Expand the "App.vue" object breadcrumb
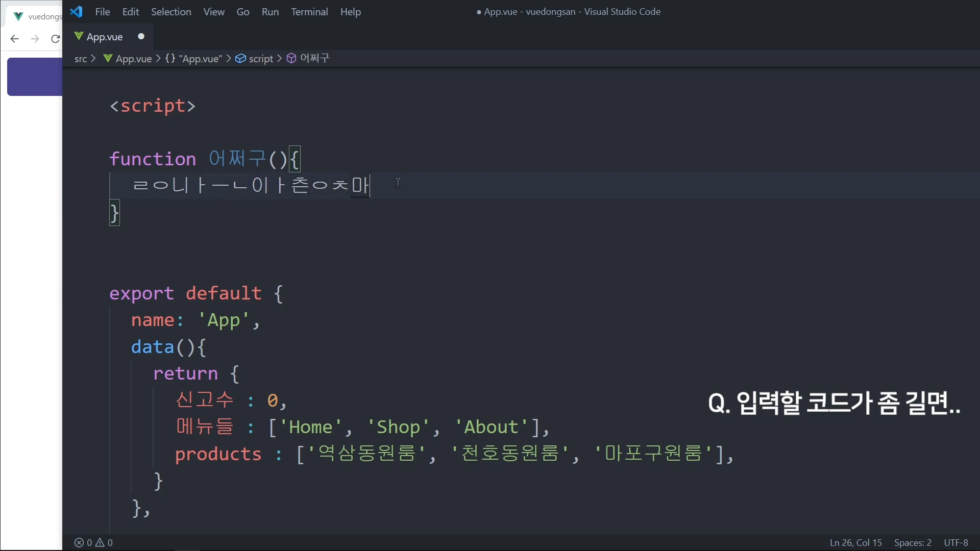This screenshot has height=551, width=980. 200,59
